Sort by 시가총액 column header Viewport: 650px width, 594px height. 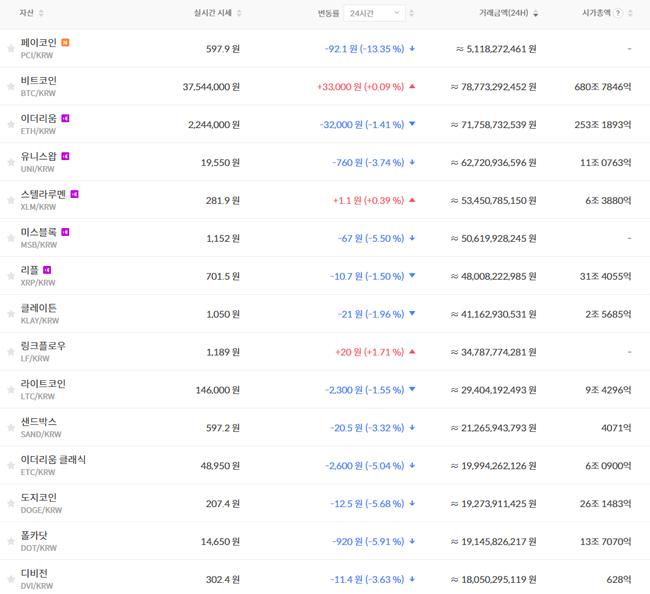(x=596, y=13)
